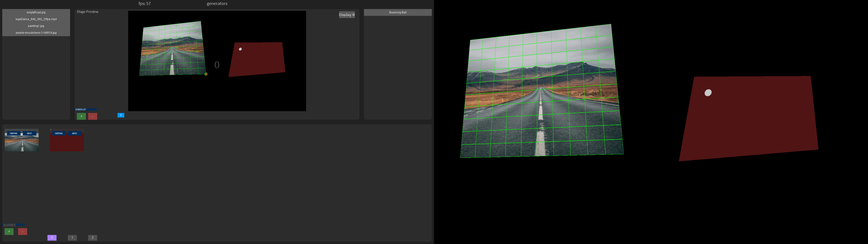This screenshot has width=868, height=244.
Task: Select the emptyRoad.jpg media file
Action: click(36, 12)
